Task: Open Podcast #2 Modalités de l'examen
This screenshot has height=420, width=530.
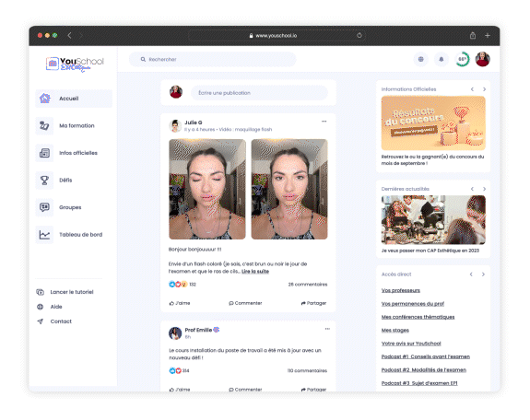Action: pos(424,369)
